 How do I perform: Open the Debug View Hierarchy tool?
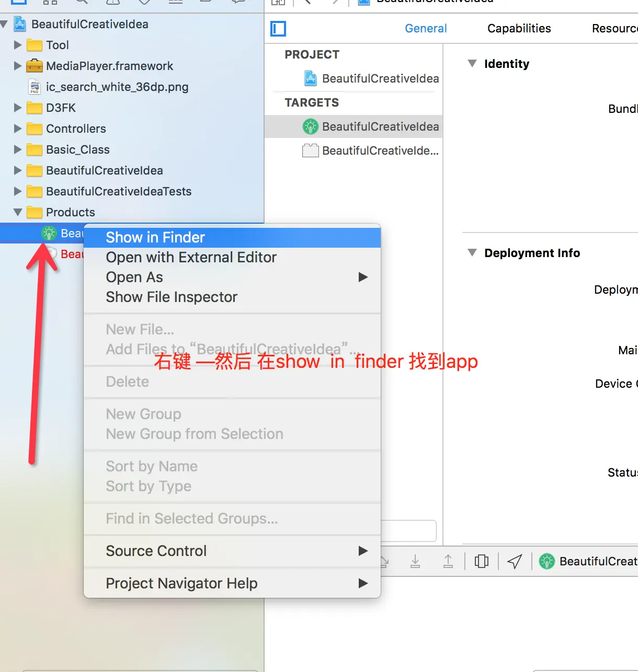(x=482, y=561)
